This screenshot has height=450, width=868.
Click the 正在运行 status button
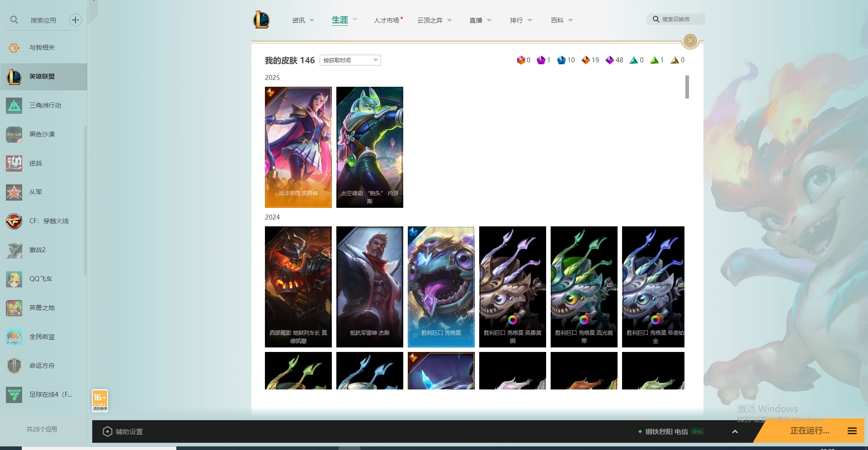[810, 431]
